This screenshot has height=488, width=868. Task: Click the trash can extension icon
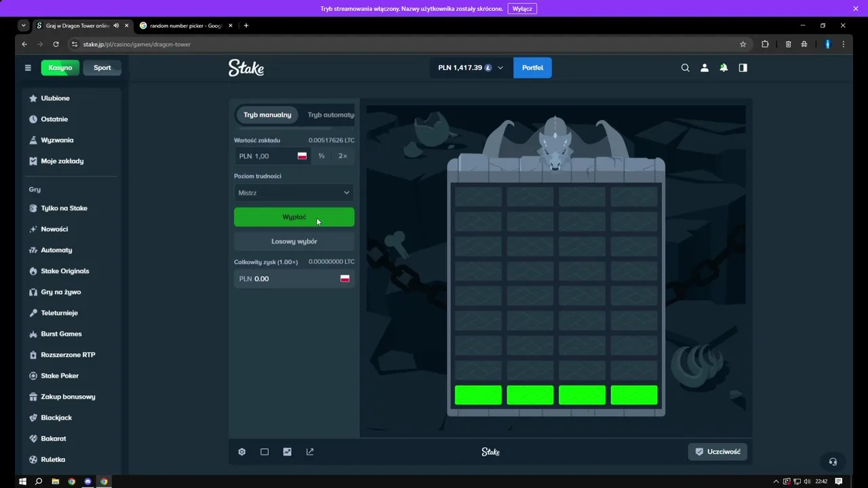(x=788, y=44)
